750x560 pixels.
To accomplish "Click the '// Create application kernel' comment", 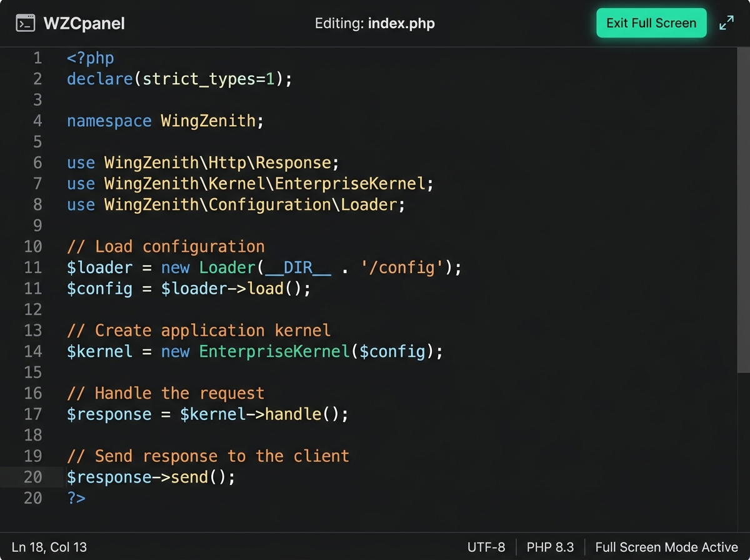I will 199,331.
